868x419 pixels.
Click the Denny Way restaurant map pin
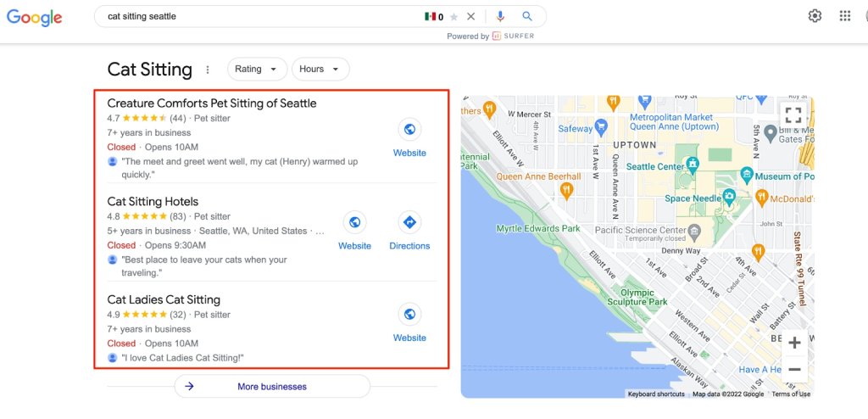pos(758,252)
